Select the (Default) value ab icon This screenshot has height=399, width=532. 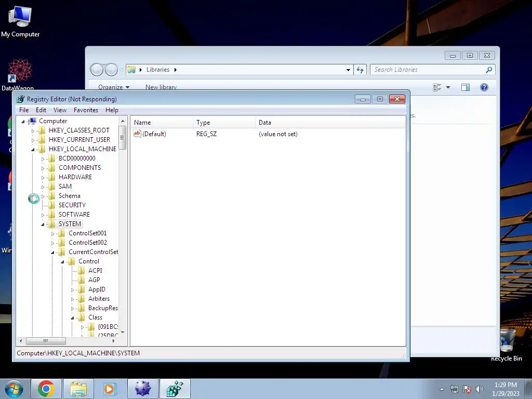click(x=137, y=134)
